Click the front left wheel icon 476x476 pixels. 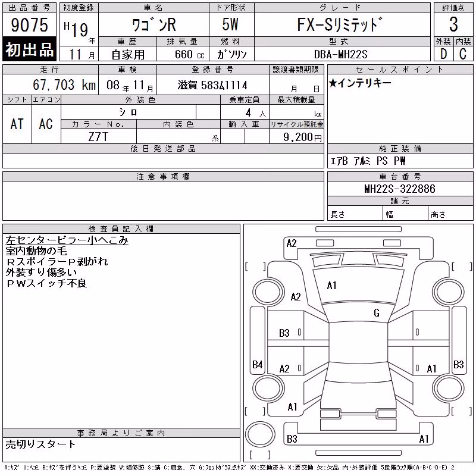(x=268, y=292)
